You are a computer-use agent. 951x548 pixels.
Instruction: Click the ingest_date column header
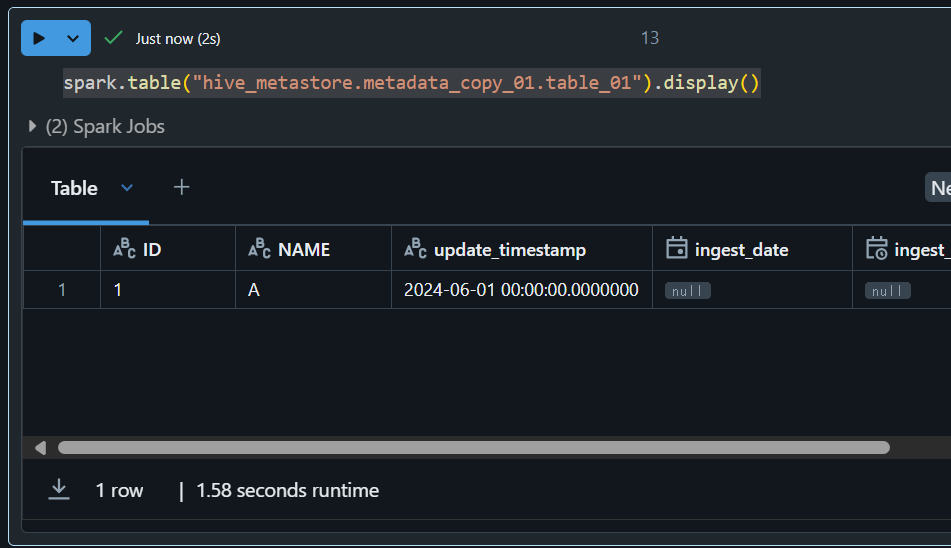point(753,249)
